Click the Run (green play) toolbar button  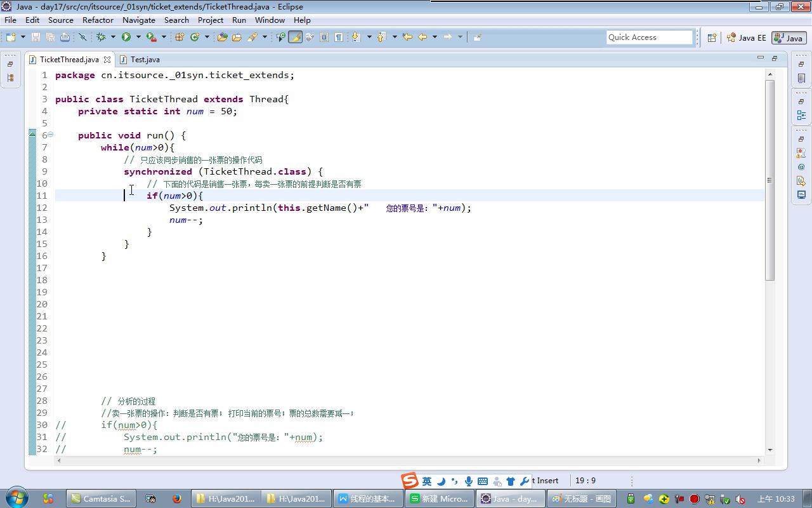click(x=126, y=37)
